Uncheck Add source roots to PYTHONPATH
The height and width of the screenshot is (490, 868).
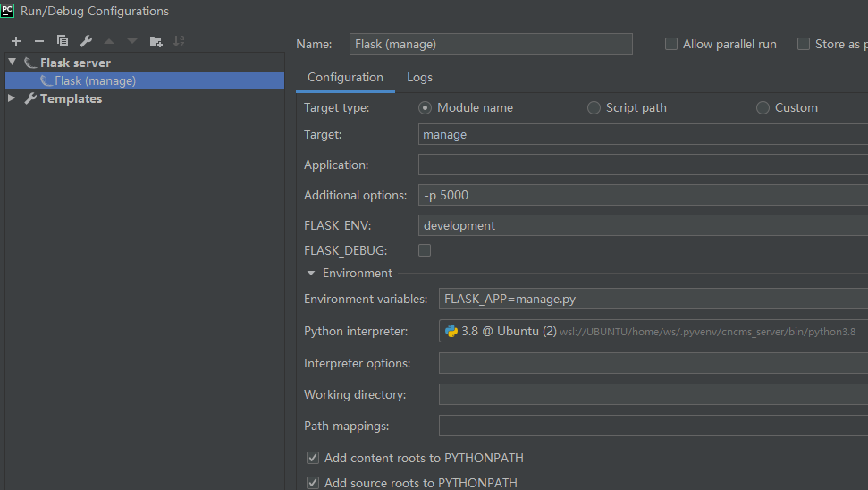(313, 483)
